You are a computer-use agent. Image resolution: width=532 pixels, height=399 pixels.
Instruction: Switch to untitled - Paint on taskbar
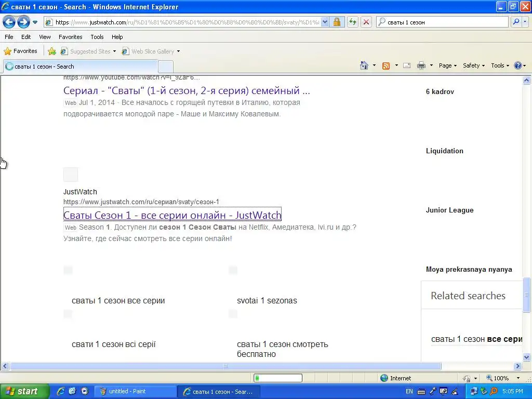coord(135,392)
